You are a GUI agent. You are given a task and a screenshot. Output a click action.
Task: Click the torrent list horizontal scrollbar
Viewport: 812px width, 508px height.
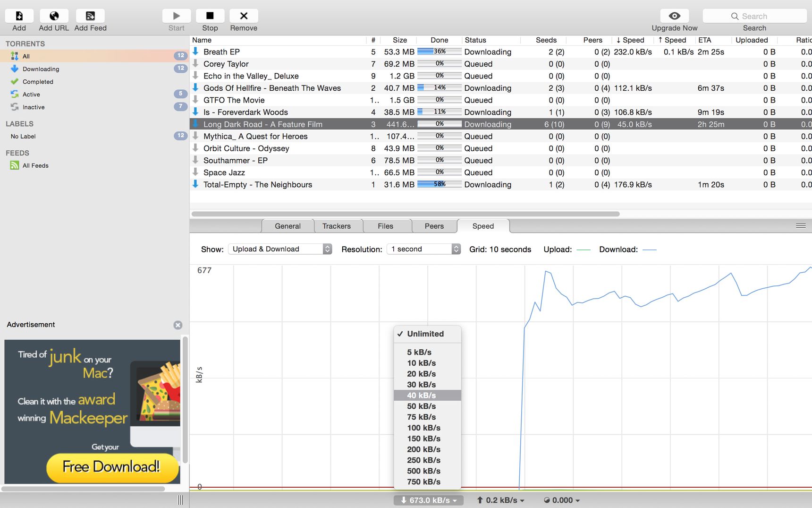pos(406,214)
